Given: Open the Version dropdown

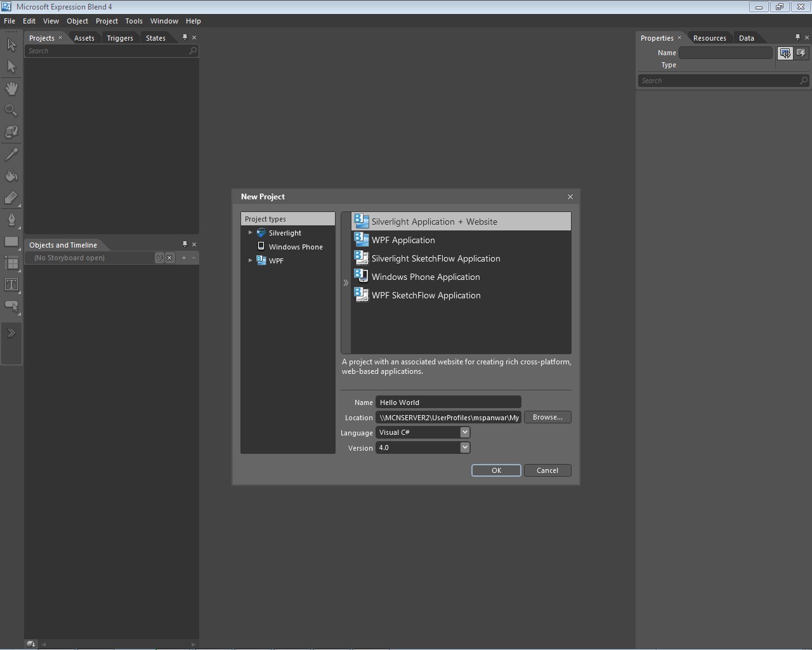Looking at the screenshot, I should (x=465, y=448).
